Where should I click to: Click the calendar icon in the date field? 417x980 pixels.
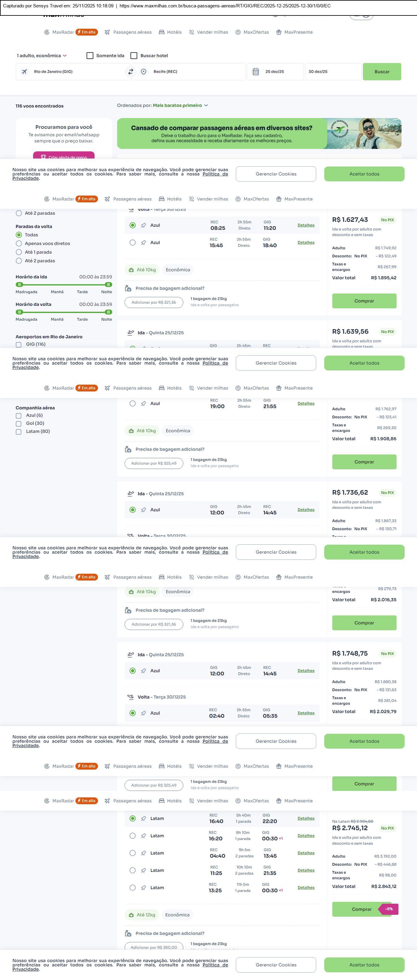point(256,71)
